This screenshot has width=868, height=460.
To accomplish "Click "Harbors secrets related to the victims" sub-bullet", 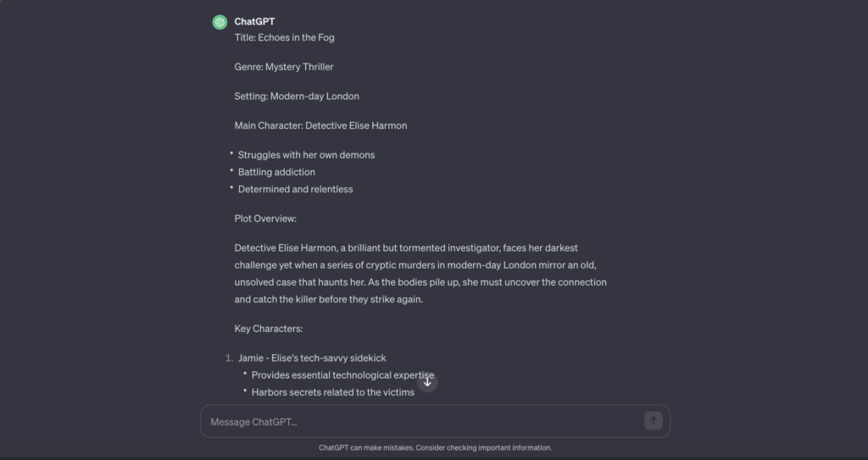I will [x=332, y=392].
